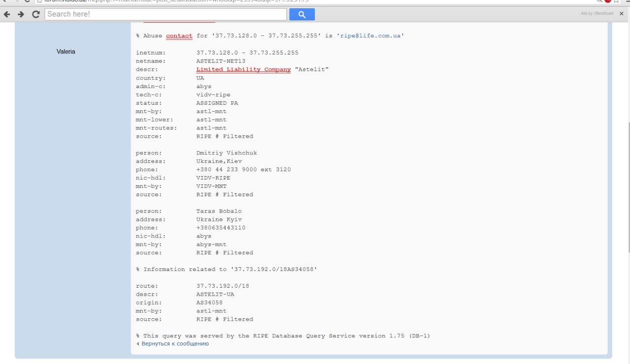Click the red AdBlock extension icon
630x364 pixels.
click(608, 1)
